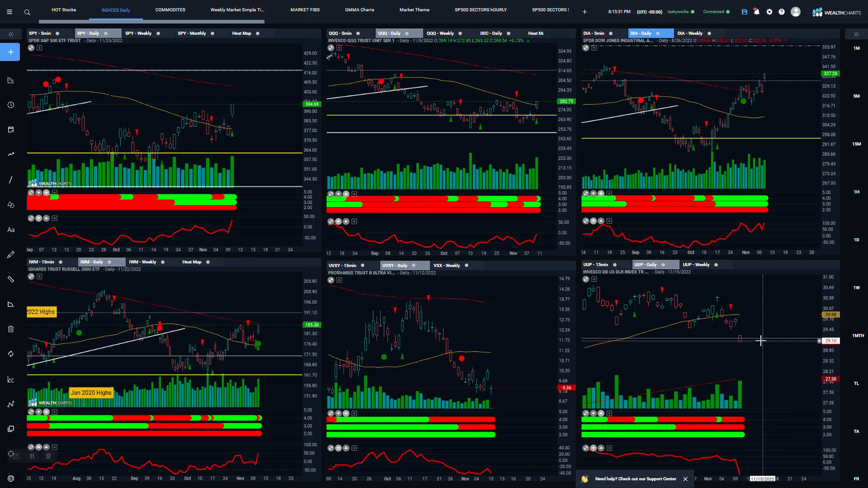
Task: Move IWM heat indicator pane up arrow
Action: click(46, 412)
